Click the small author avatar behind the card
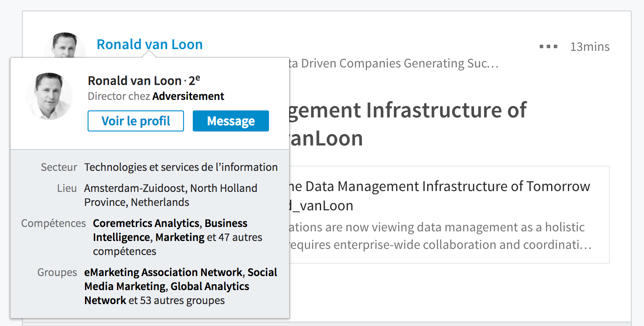 point(65,45)
